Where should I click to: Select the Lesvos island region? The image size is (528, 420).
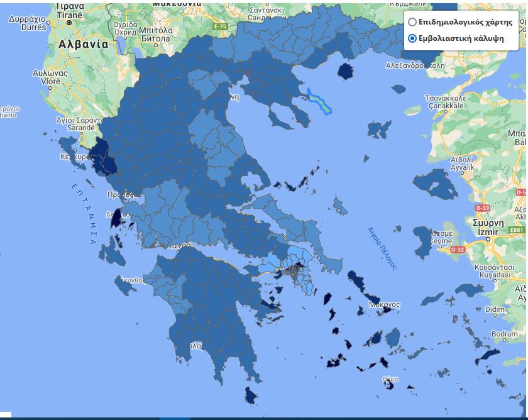435,185
